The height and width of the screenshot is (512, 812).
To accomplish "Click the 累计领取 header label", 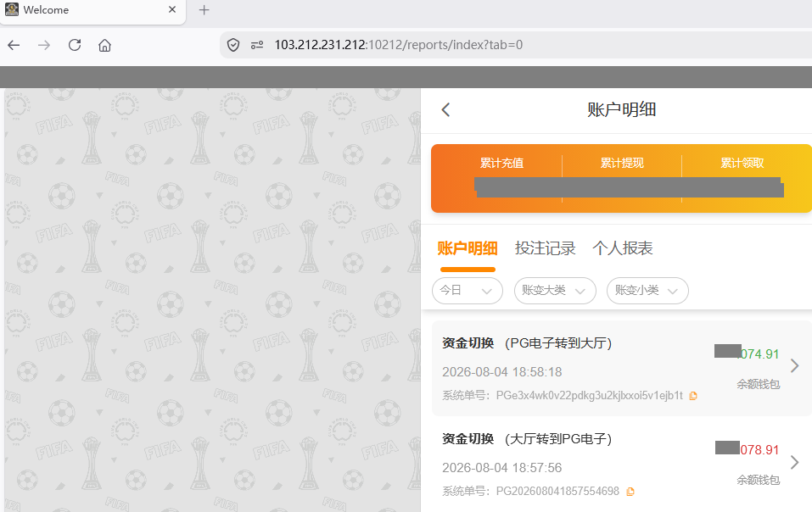I will (x=742, y=164).
